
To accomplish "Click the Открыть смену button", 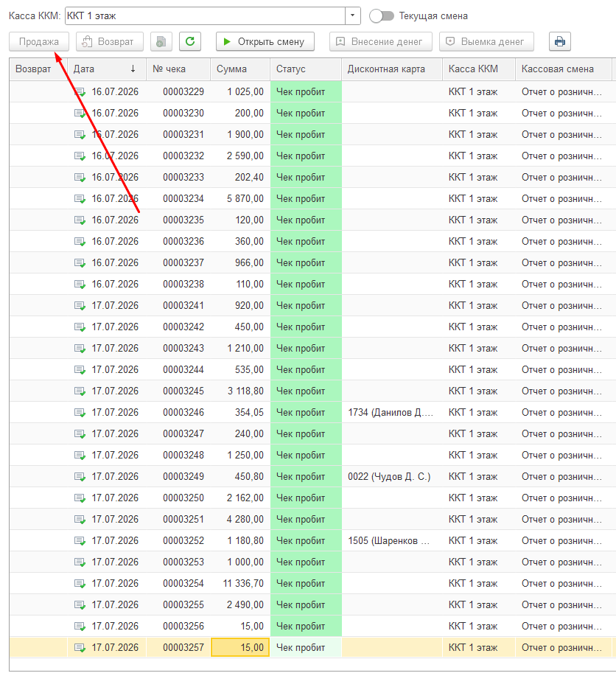I will 265,41.
